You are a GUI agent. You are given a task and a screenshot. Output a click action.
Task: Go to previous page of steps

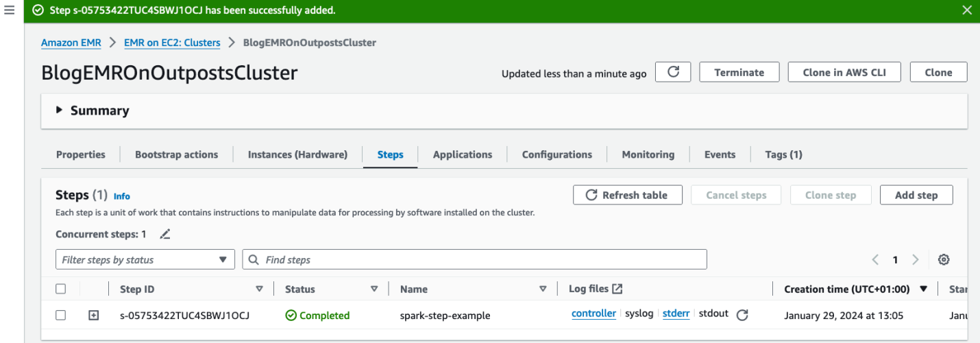click(875, 259)
